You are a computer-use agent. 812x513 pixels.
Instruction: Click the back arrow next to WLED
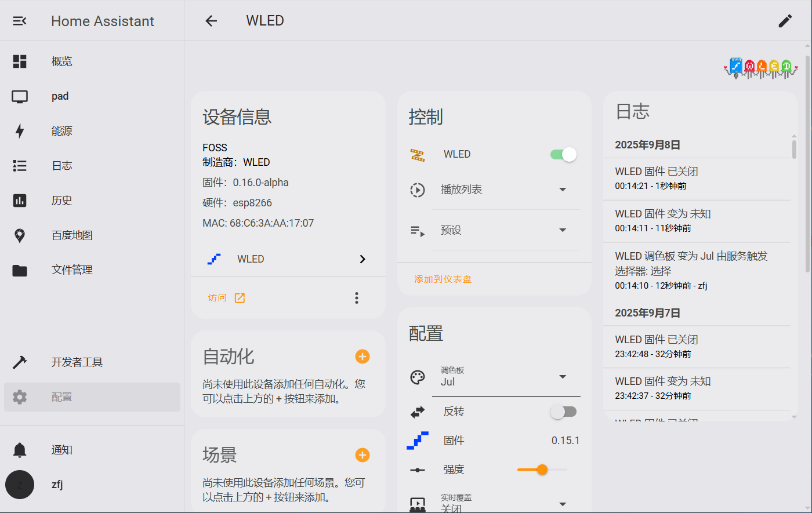click(211, 21)
